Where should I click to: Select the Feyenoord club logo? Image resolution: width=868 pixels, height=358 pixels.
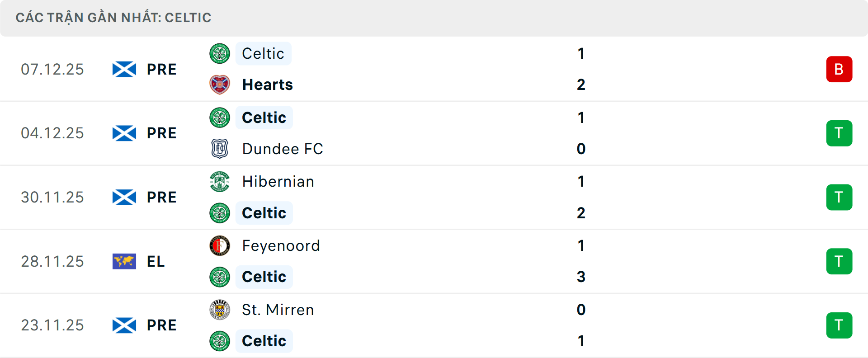219,245
